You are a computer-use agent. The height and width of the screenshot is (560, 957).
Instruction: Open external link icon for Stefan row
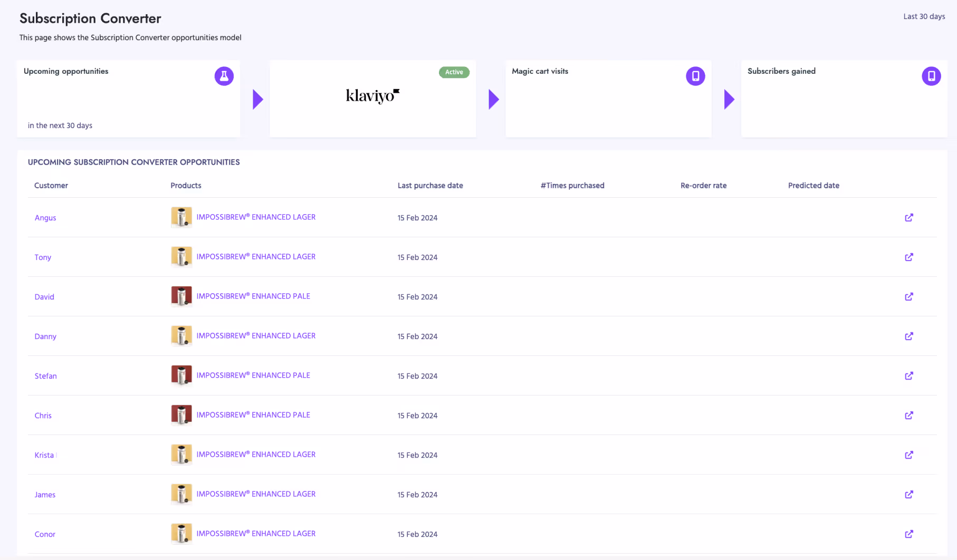(x=909, y=375)
